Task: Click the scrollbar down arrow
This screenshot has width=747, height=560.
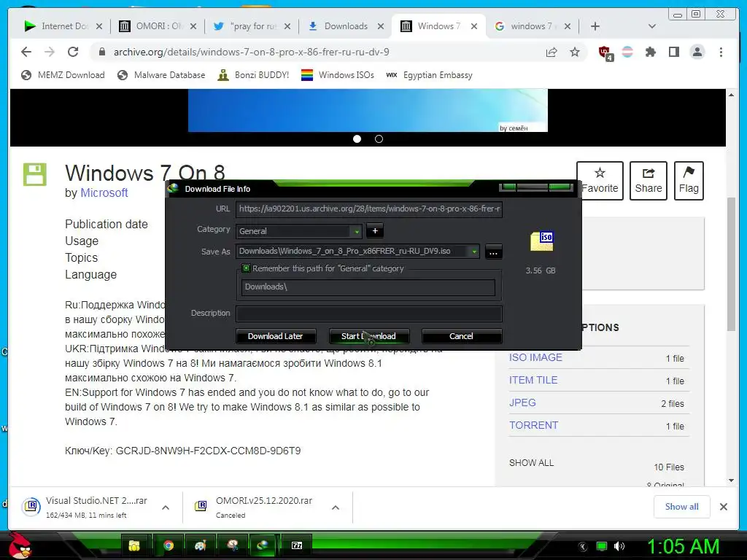Action: pos(731,481)
